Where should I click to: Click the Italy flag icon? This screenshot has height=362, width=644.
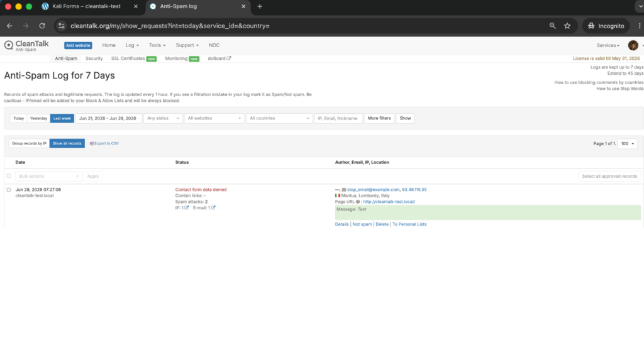click(x=338, y=196)
